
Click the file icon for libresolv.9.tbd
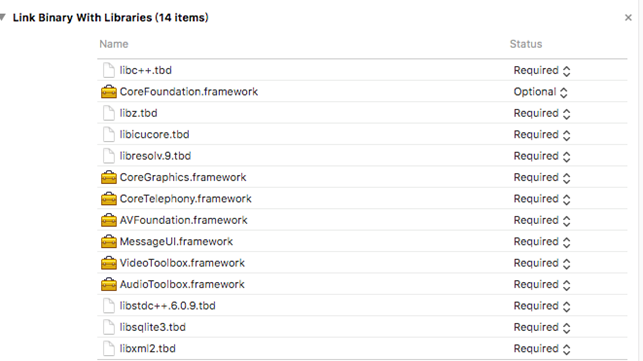tap(109, 156)
